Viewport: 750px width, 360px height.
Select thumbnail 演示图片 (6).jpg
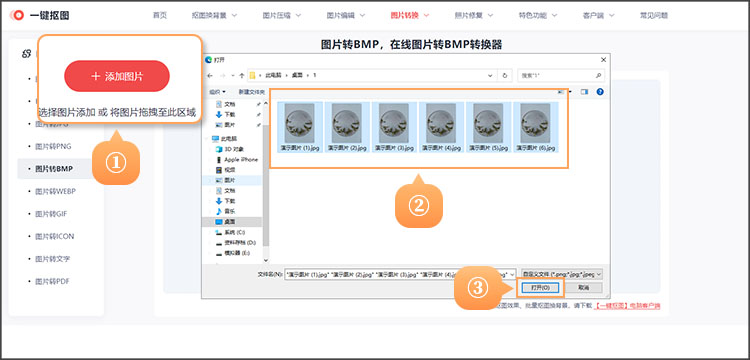[x=536, y=127]
